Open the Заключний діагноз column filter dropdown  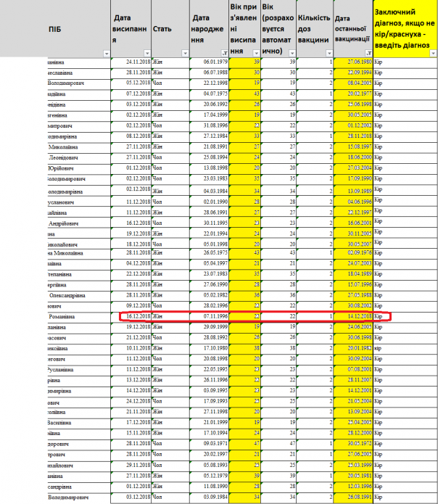point(433,53)
